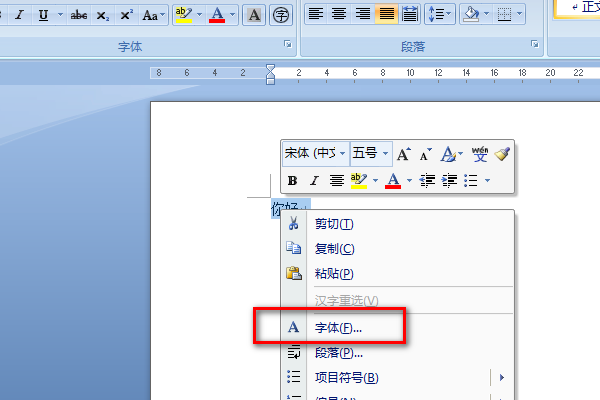The height and width of the screenshot is (400, 600).
Task: Open the quick styles A button on mini toolbar
Action: click(x=452, y=154)
